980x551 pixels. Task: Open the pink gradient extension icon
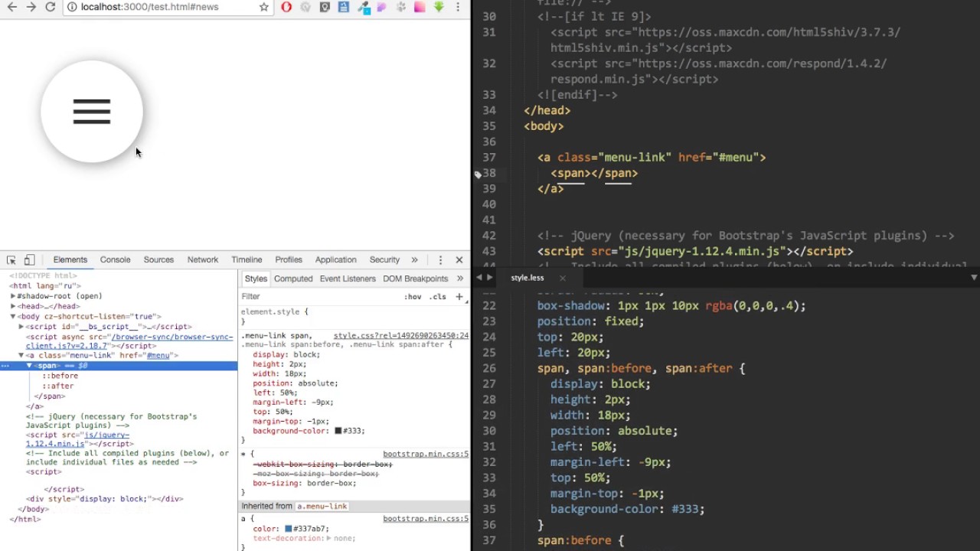point(420,7)
